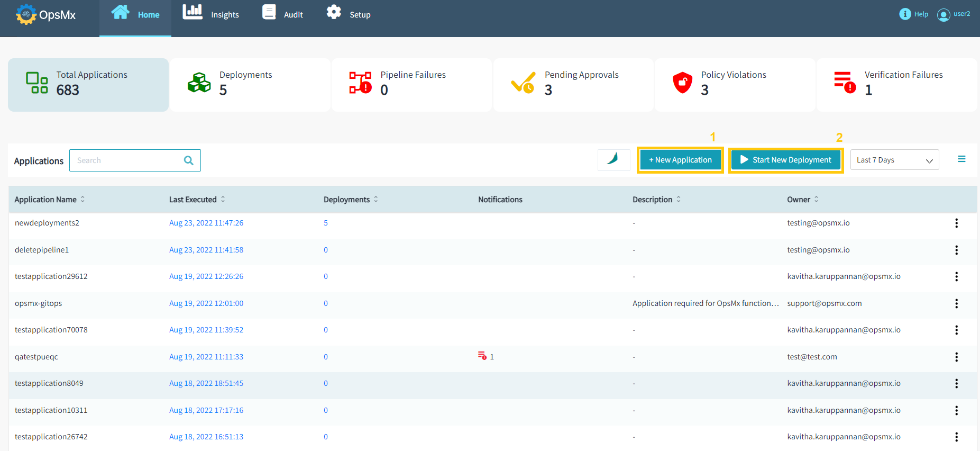Open the hamburger list menu icon

[x=961, y=159]
